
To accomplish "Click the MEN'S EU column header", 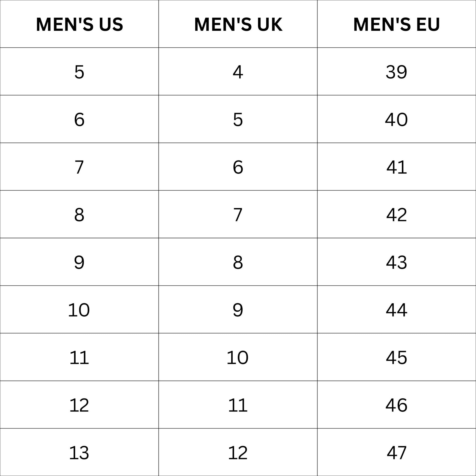I will point(397,24).
